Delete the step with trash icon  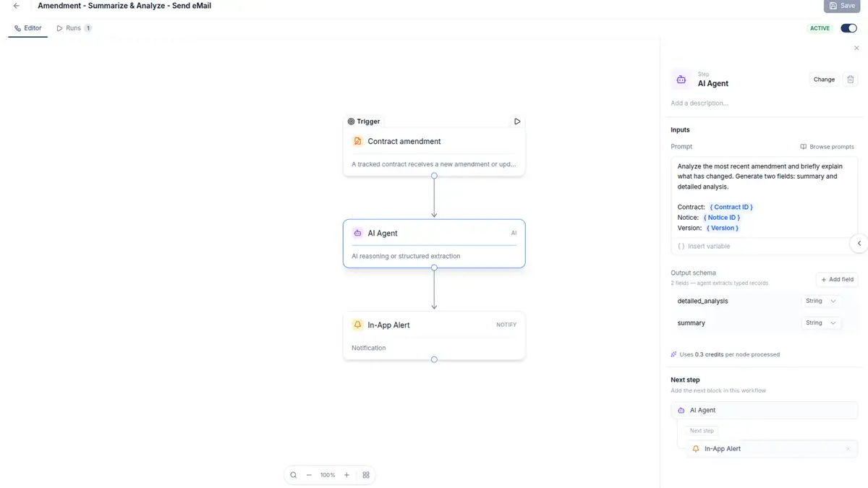click(x=851, y=80)
